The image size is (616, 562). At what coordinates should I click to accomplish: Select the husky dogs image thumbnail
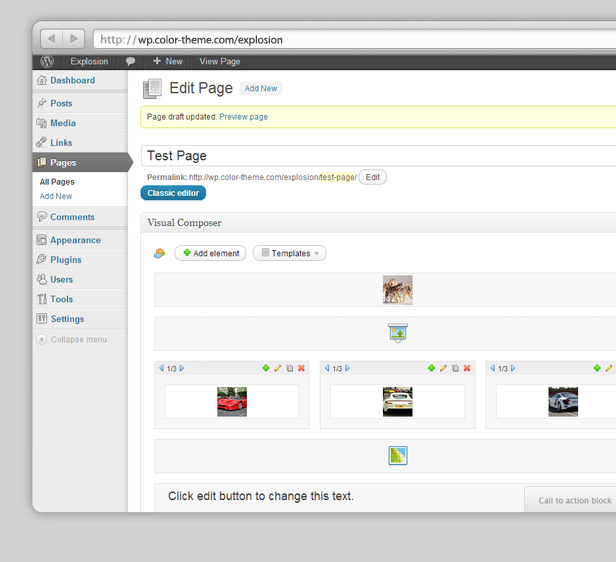tap(398, 290)
